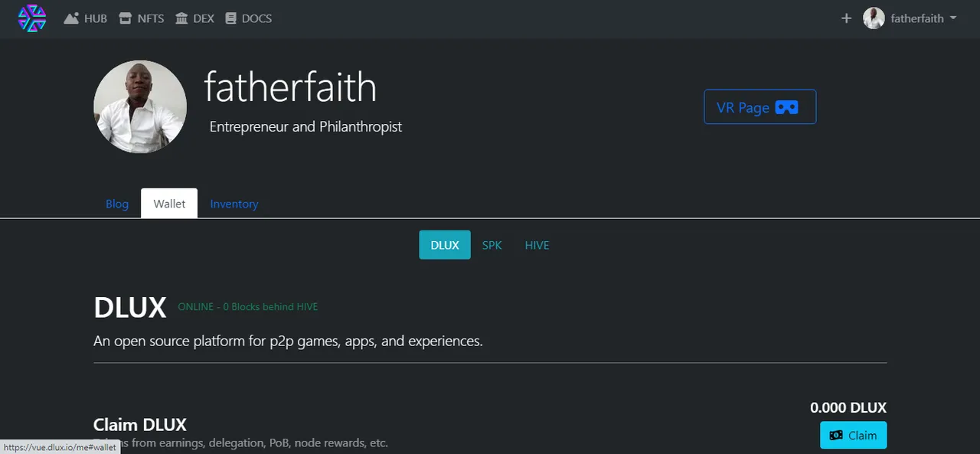The height and width of the screenshot is (454, 980).
Task: Select the Wallet tab
Action: [x=169, y=204]
